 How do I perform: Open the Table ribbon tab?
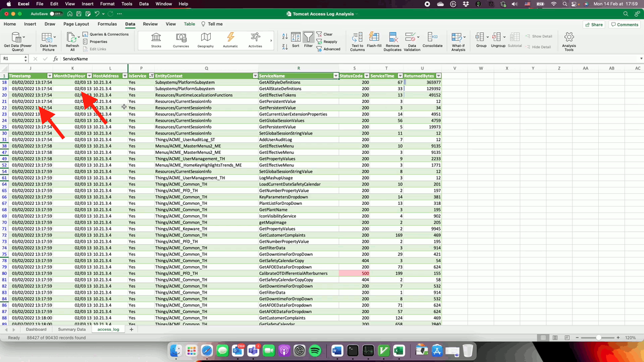tap(190, 24)
